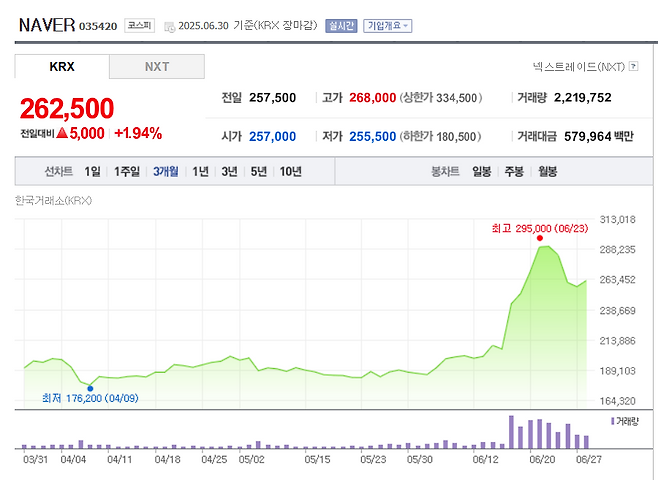Click the 실시간 real-time button

[341, 26]
